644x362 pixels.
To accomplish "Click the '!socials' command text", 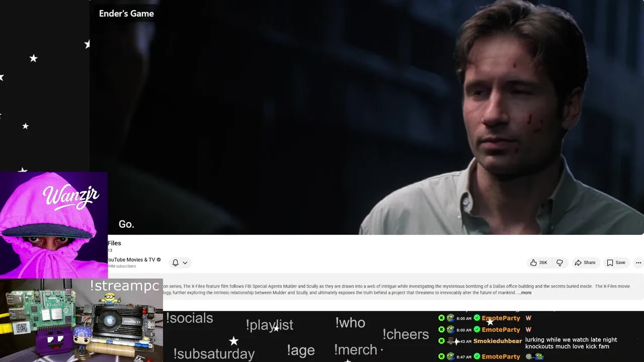I will click(190, 318).
